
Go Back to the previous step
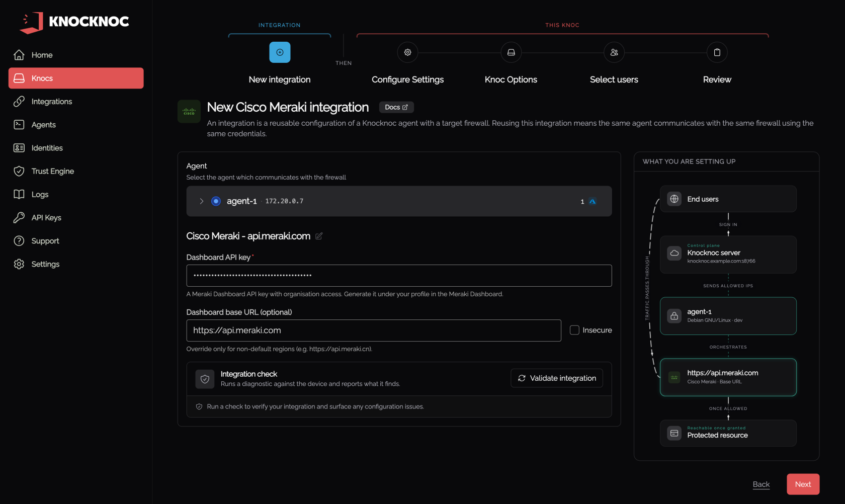pyautogui.click(x=761, y=484)
